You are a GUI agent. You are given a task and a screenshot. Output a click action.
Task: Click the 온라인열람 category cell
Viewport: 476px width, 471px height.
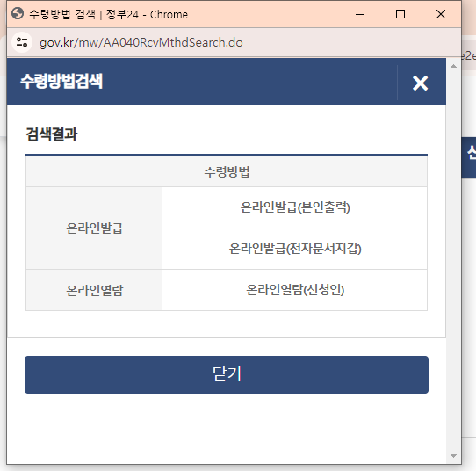coord(94,290)
